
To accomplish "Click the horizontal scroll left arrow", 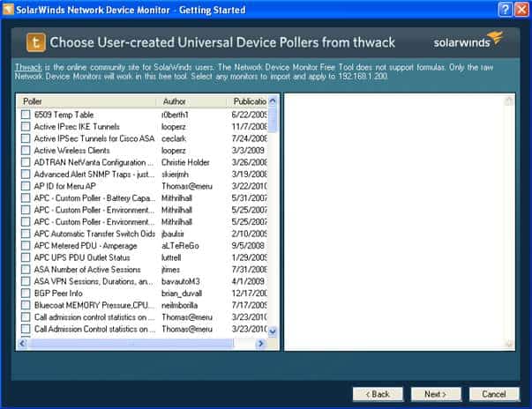I will pos(23,343).
